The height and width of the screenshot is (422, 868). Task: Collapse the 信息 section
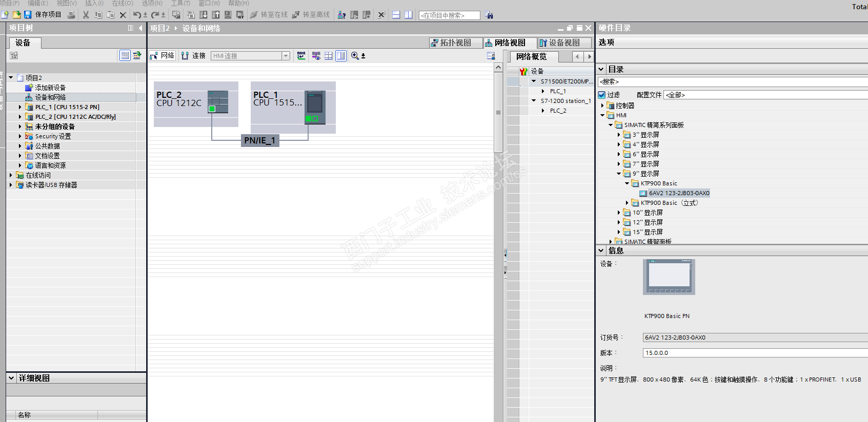coord(601,250)
